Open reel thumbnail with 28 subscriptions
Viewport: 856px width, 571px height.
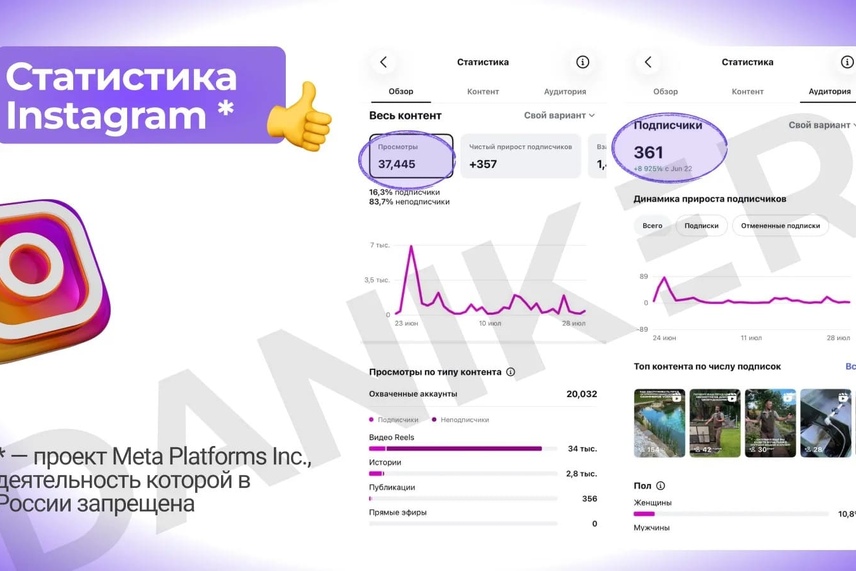coord(825,423)
